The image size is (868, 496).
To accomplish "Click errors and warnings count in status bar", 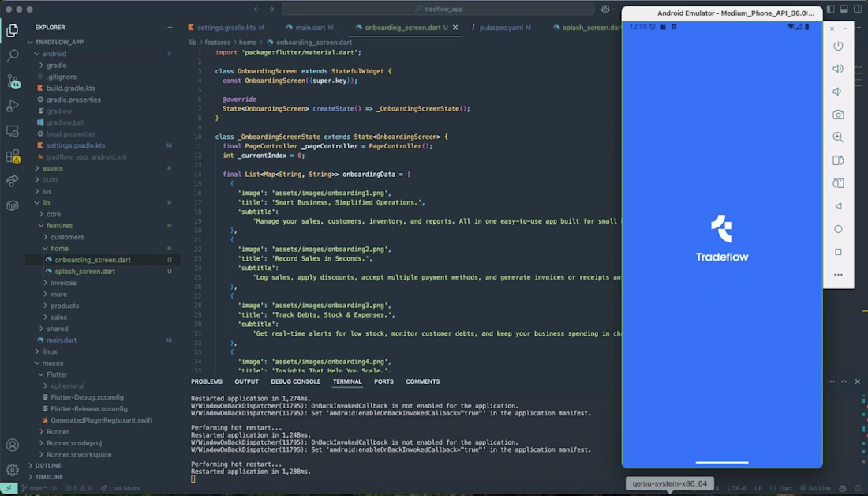I will [x=78, y=488].
